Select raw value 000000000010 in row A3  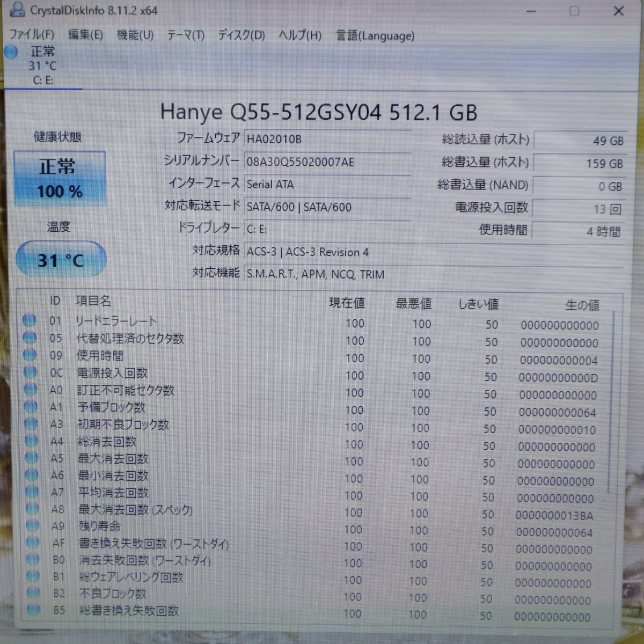point(557,430)
